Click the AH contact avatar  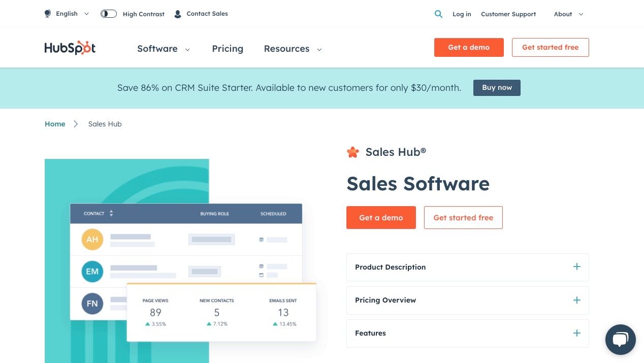click(x=92, y=239)
